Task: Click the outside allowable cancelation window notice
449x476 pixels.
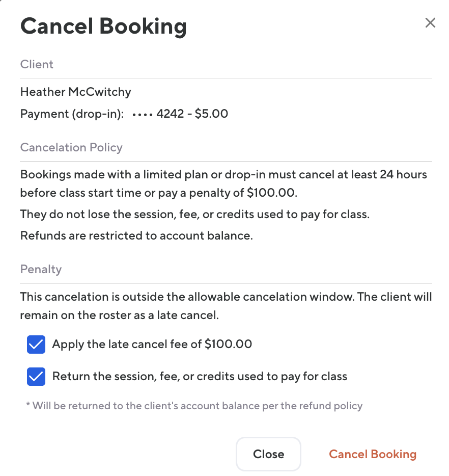Action: point(226,297)
